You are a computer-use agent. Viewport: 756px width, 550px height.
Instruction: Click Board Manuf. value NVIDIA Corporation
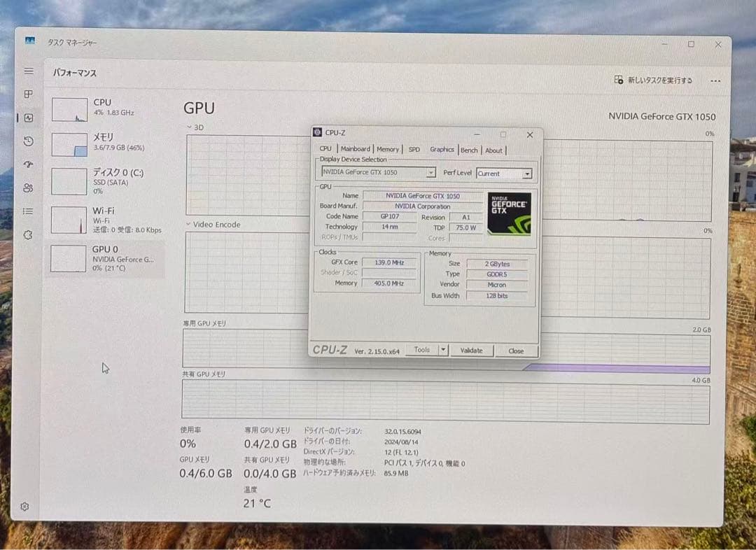click(x=422, y=206)
